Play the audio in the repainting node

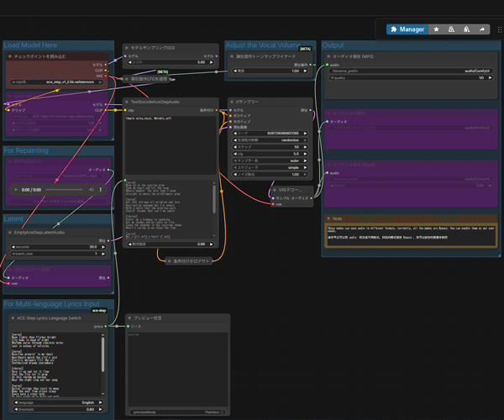pyautogui.click(x=16, y=190)
